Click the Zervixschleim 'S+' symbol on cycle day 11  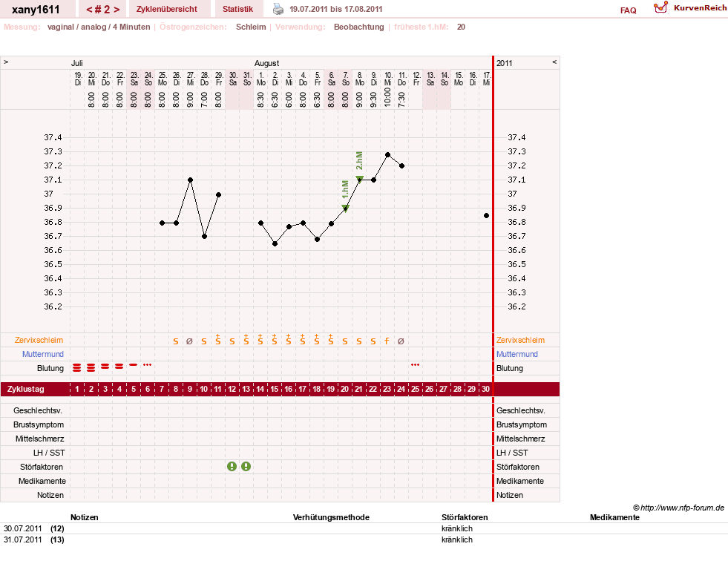point(217,339)
